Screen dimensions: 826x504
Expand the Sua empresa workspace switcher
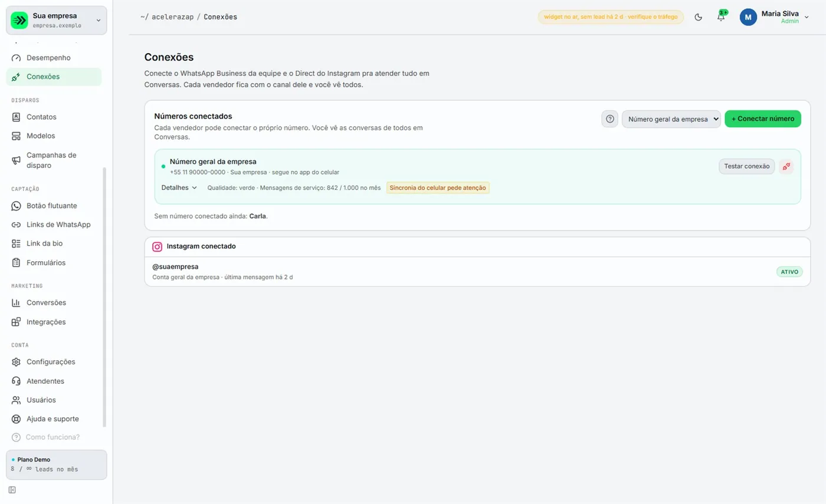tap(57, 21)
